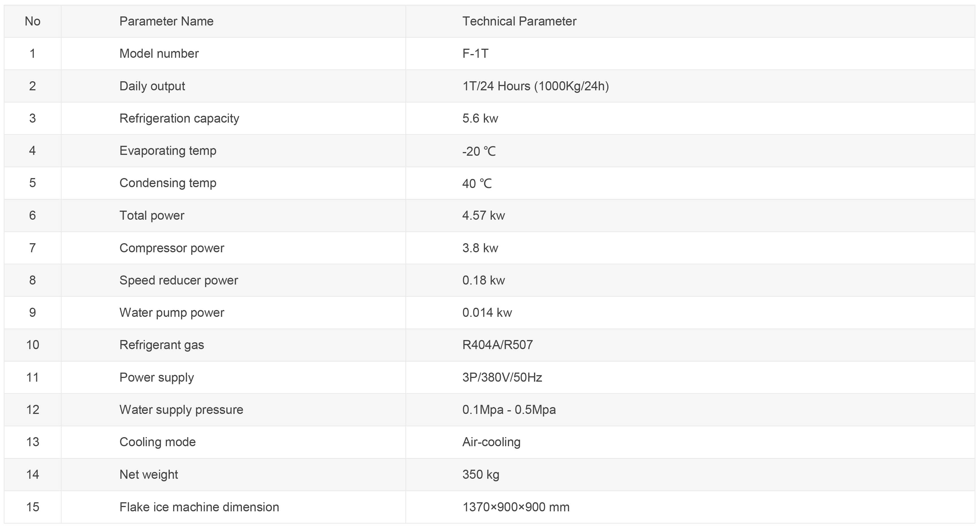Click the '350 kg' net weight value

(481, 475)
